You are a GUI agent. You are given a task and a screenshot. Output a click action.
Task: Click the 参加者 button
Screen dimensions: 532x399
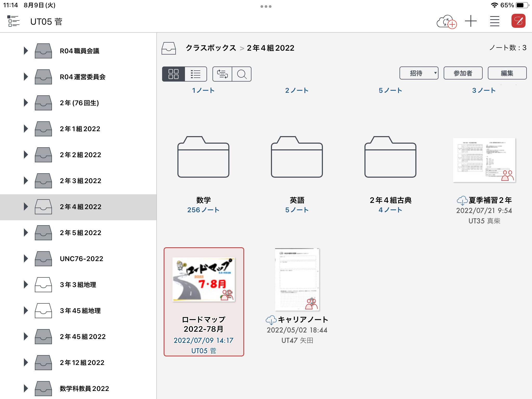tap(463, 73)
